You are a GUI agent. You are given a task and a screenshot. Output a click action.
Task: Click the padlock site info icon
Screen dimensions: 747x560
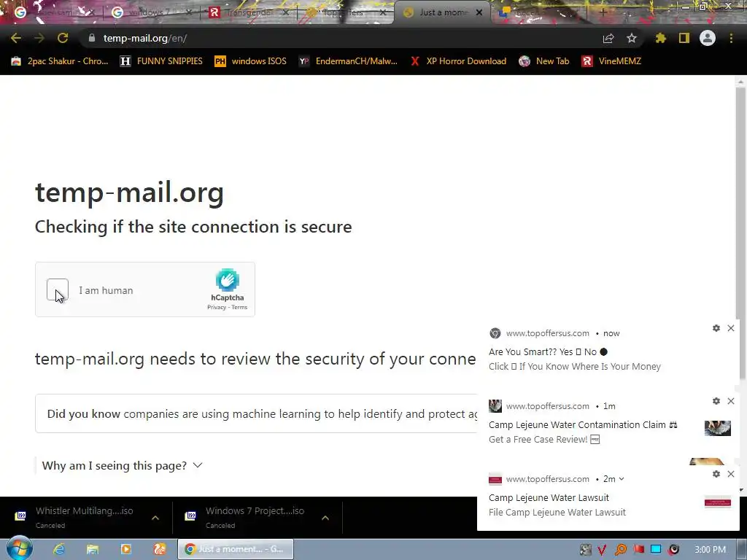point(92,38)
